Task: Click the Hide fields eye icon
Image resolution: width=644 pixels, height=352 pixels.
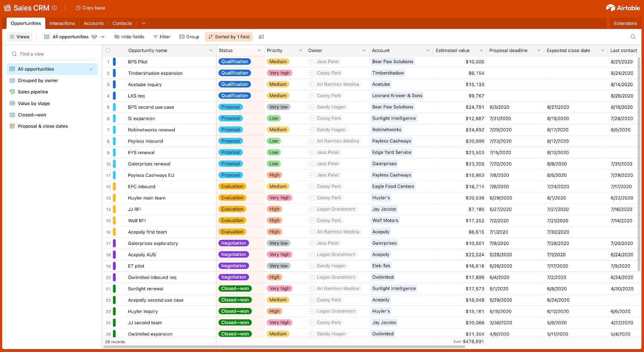Action: coord(117,37)
